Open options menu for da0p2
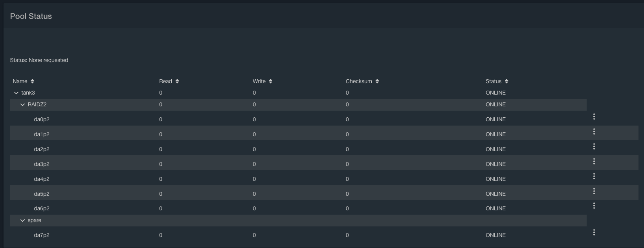The width and height of the screenshot is (644, 248). coord(594,117)
